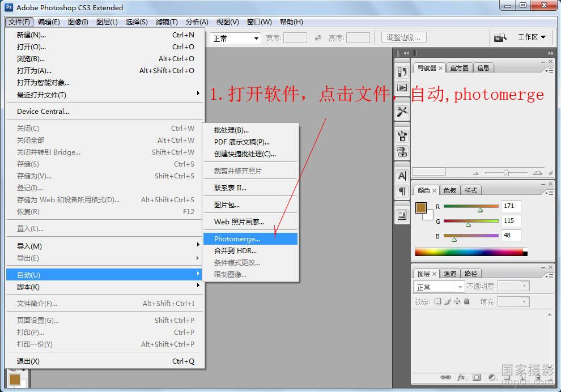
Task: Expand the 正常 blend mode dropdown in Layers
Action: [439, 287]
